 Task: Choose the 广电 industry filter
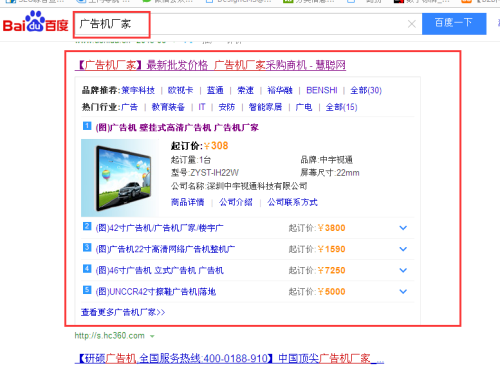click(304, 107)
